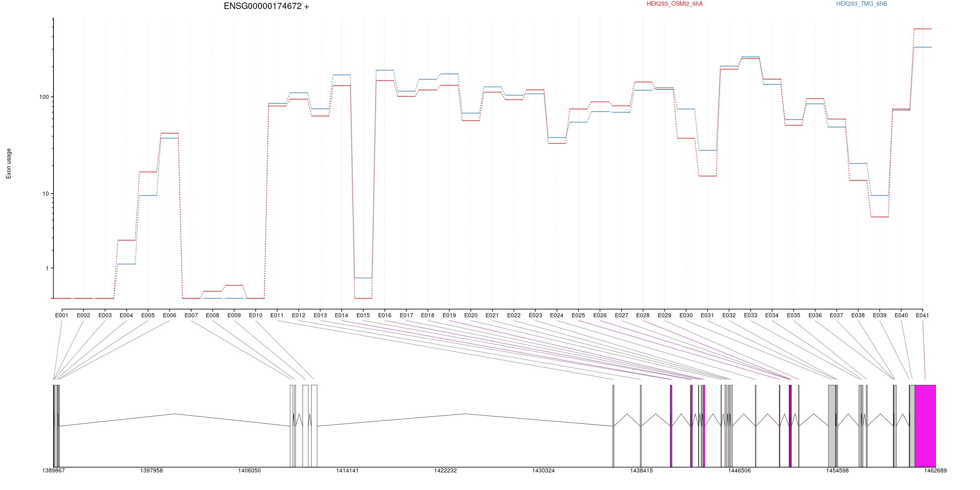
Task: Click exon label E034
Action: point(772,315)
